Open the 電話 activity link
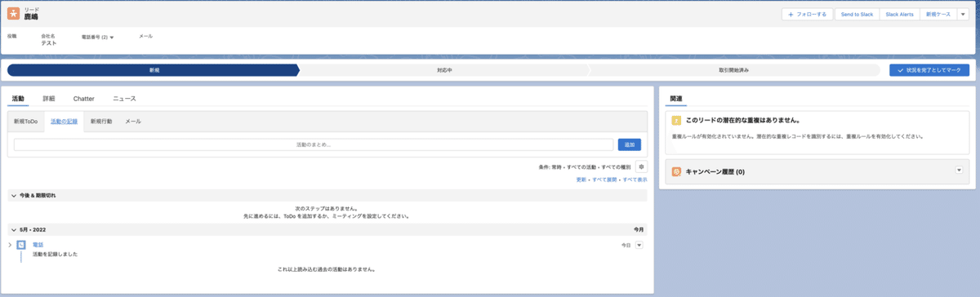Viewport: 980px width, 297px height. click(x=37, y=244)
